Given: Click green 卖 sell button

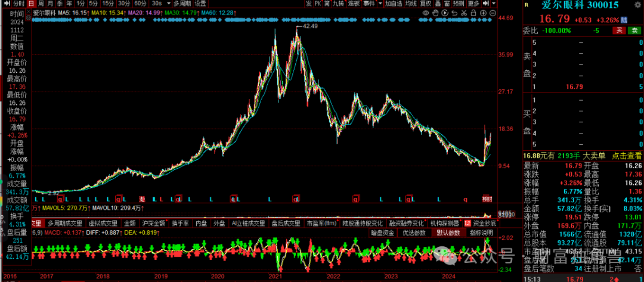Looking at the screenshot, I should pyautogui.click(x=634, y=30).
